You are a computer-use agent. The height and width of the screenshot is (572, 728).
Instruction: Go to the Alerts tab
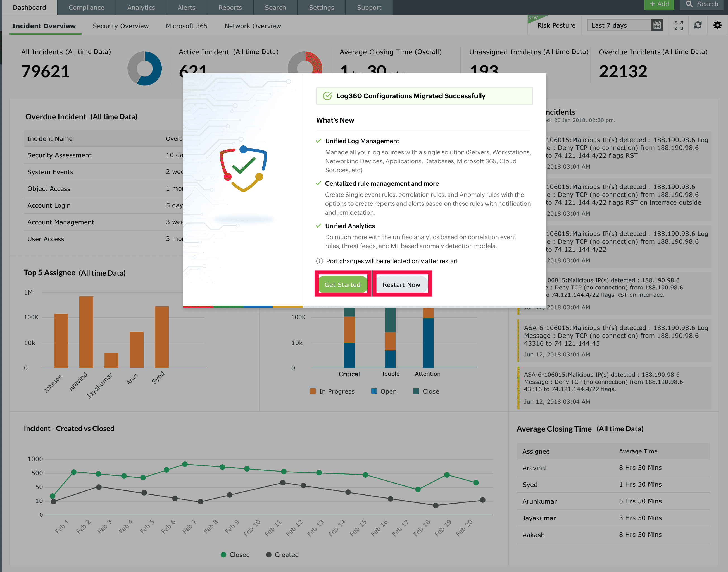[x=186, y=7]
